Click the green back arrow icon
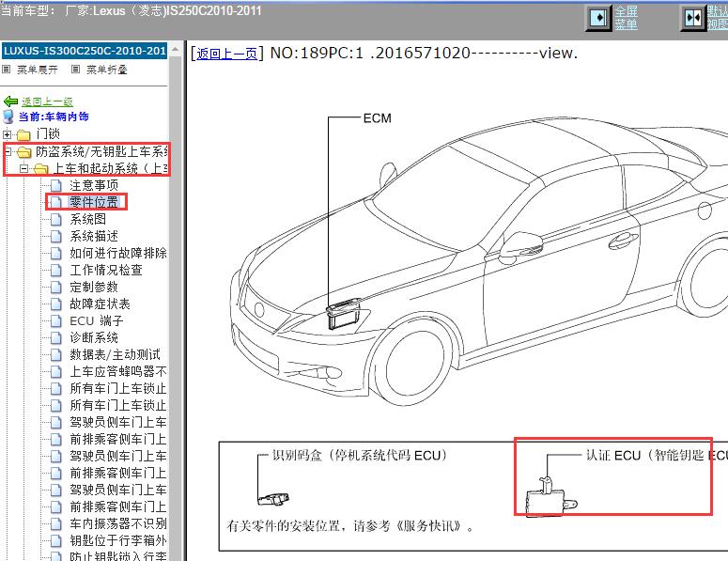 pos(10,101)
